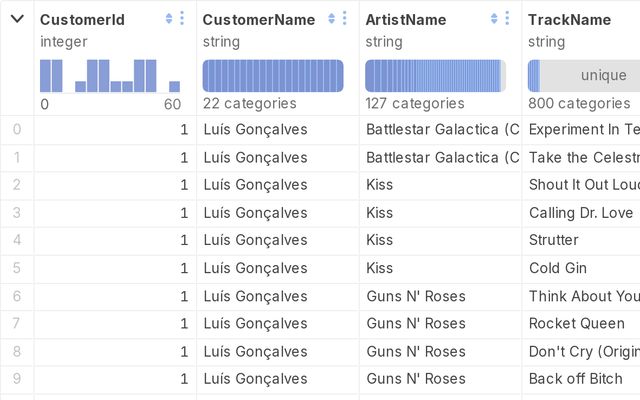Click the 'Battlestar Galactica' cell in row 1
Viewport: 640px width, 400px height.
pos(442,157)
